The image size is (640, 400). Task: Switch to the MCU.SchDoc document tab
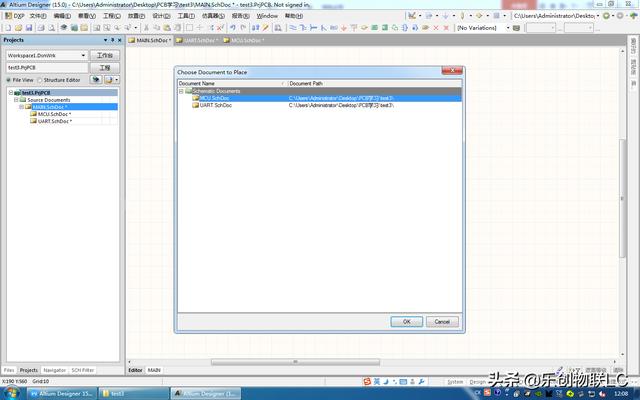click(x=245, y=40)
